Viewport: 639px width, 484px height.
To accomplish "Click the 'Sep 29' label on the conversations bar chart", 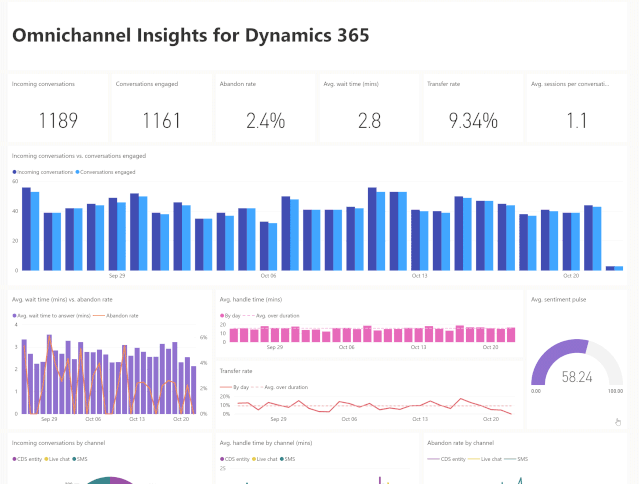I will click(117, 276).
